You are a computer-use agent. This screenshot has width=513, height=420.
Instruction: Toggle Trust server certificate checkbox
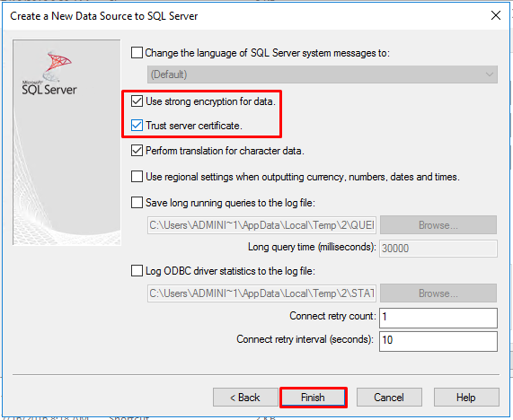[x=137, y=125]
